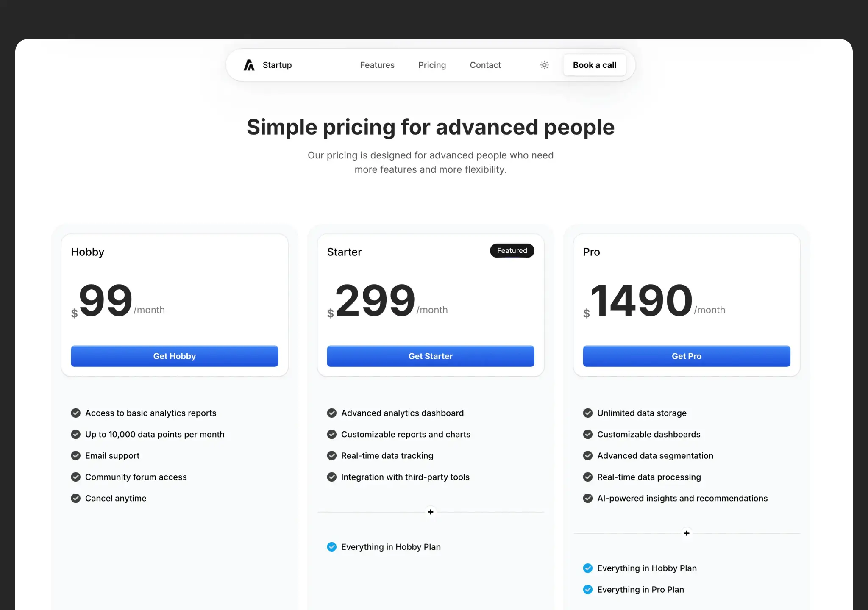Image resolution: width=868 pixels, height=610 pixels.
Task: Click the Featured badge on Starter
Action: pyautogui.click(x=512, y=251)
